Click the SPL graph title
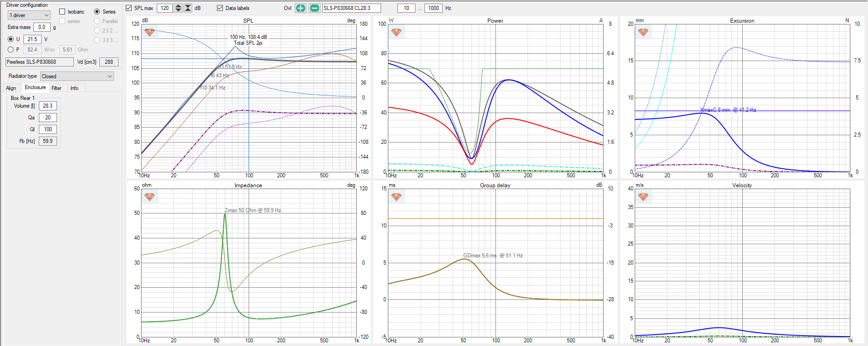 248,21
